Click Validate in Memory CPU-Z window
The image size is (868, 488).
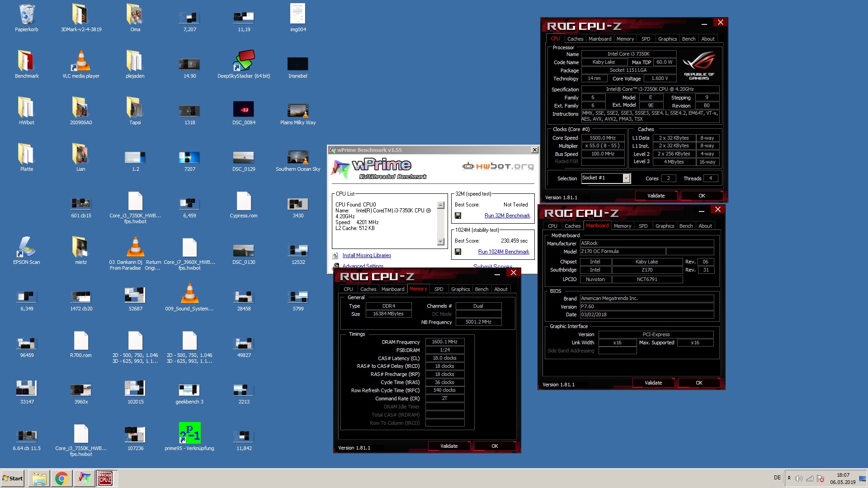(x=449, y=446)
